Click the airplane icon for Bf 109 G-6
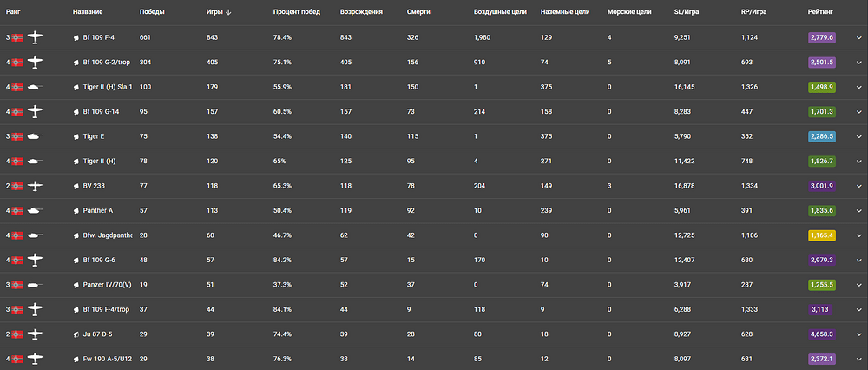The width and height of the screenshot is (868, 370). click(35, 260)
